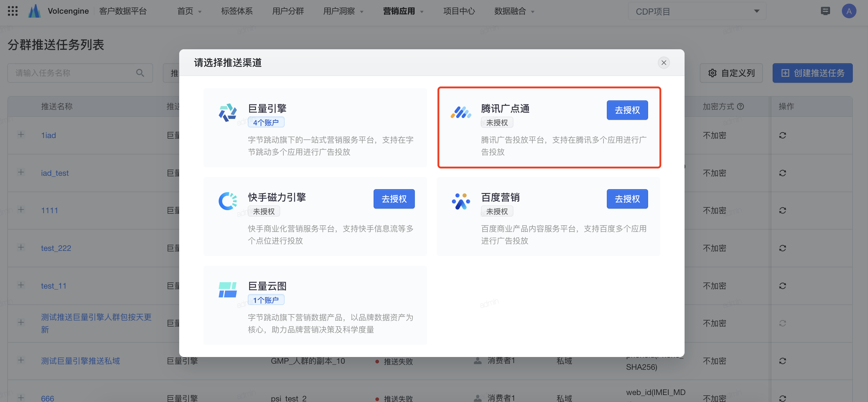Refresh the test_222 push task
The image size is (868, 402).
[x=782, y=248]
